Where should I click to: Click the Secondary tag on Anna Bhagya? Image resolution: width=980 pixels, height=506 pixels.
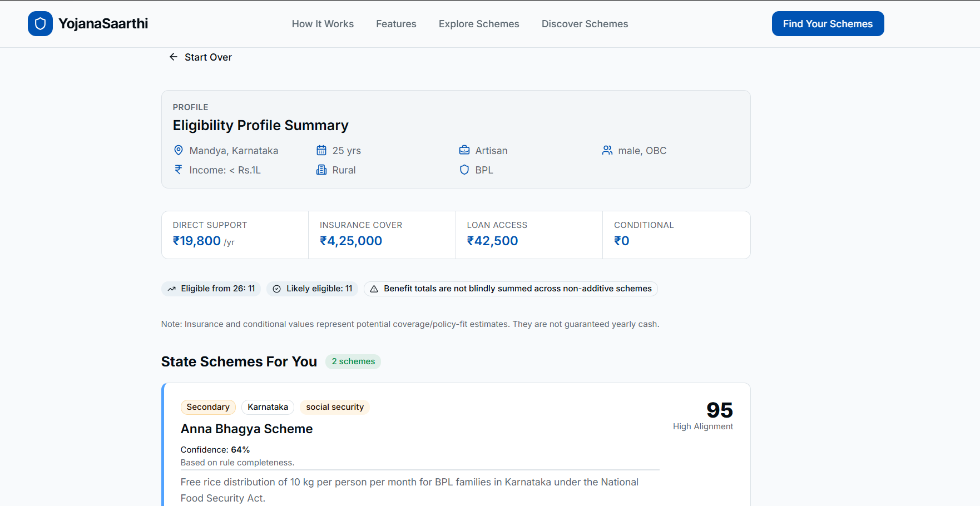(208, 407)
